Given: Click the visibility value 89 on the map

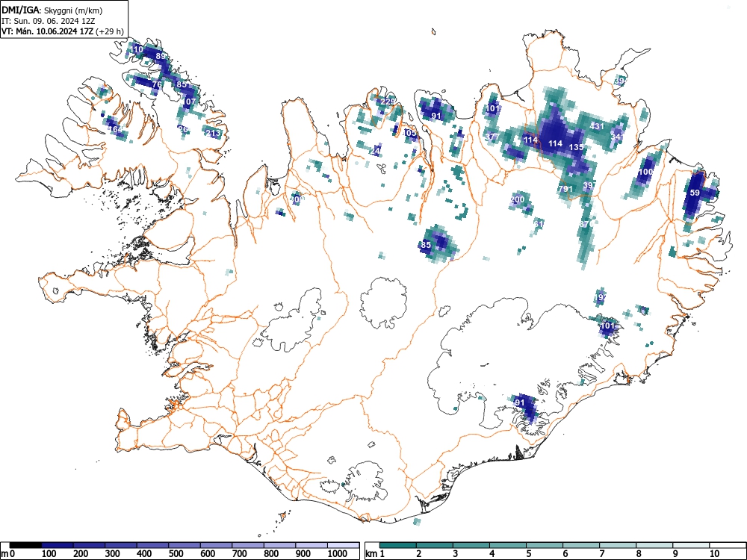Looking at the screenshot, I should 161,56.
